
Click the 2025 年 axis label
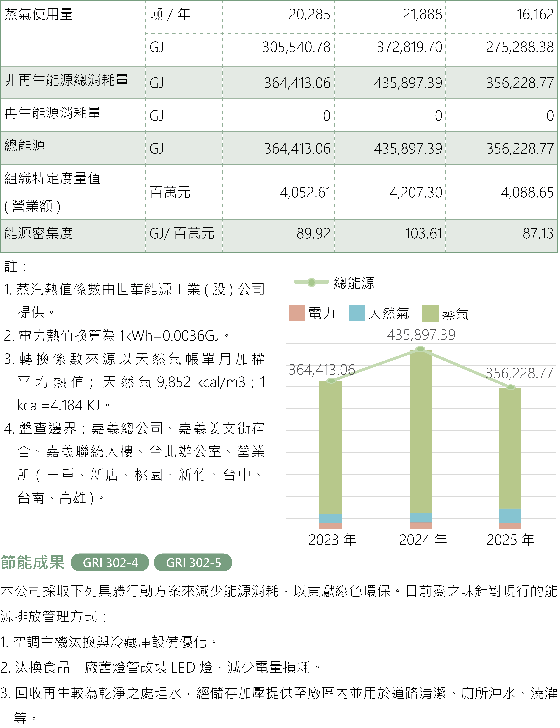click(511, 540)
